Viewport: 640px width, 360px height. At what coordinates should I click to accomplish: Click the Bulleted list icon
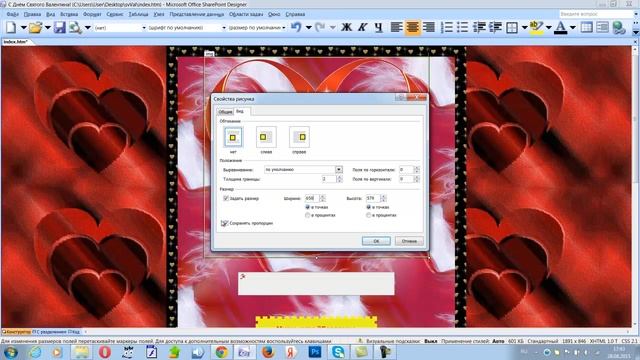point(463,27)
